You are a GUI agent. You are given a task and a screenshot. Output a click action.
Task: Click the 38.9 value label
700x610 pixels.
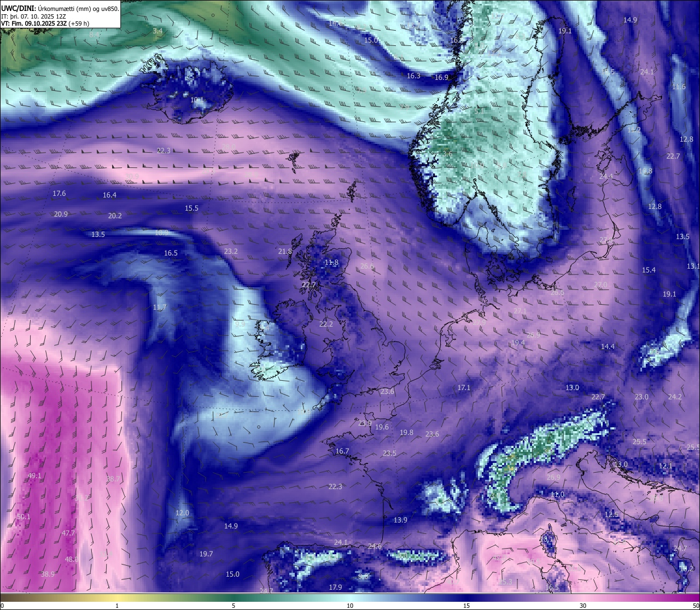48,574
